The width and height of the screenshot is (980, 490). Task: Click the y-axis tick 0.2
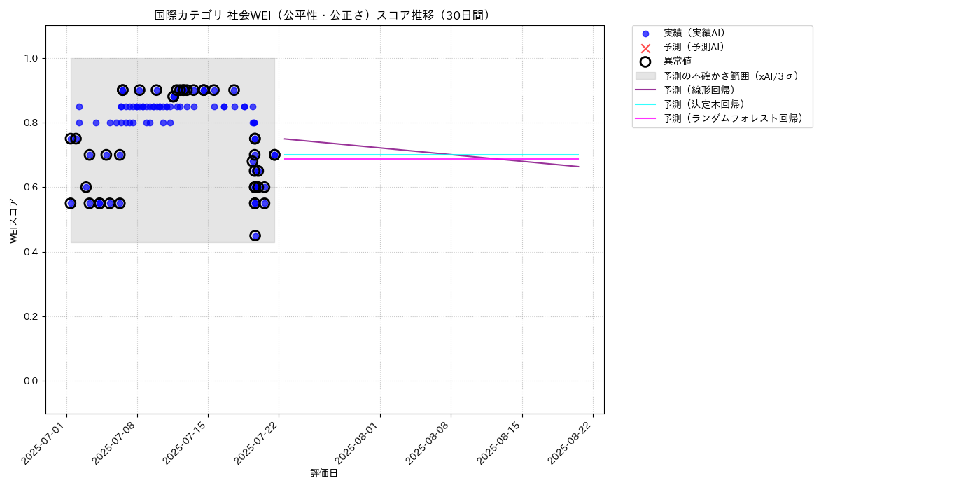pos(32,316)
